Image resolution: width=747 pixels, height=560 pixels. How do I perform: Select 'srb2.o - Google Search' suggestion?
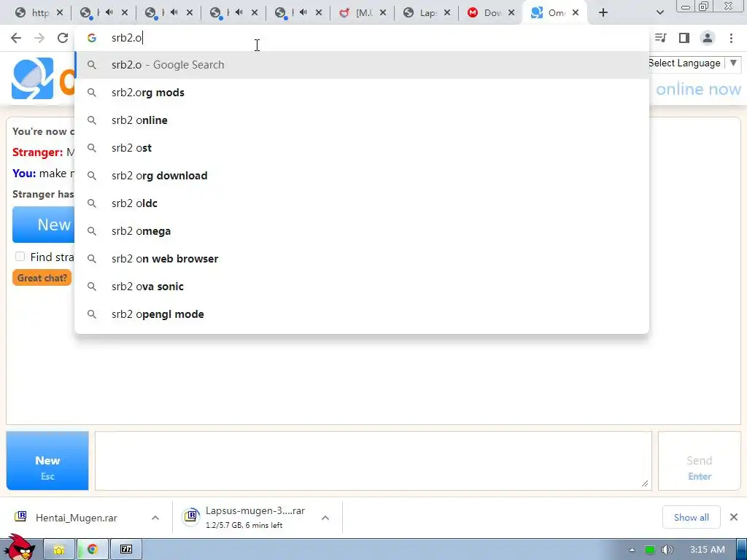click(362, 65)
